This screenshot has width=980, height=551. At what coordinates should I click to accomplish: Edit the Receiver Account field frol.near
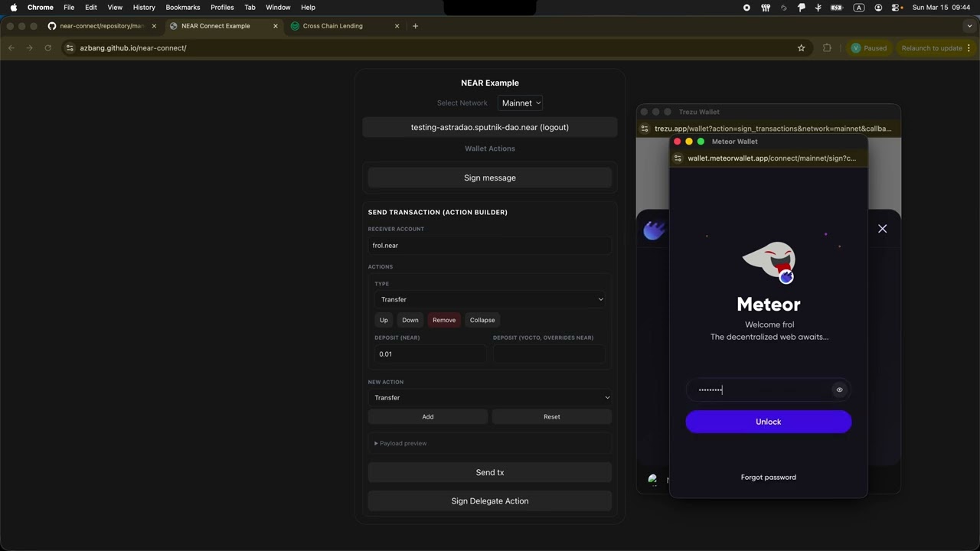pyautogui.click(x=490, y=246)
